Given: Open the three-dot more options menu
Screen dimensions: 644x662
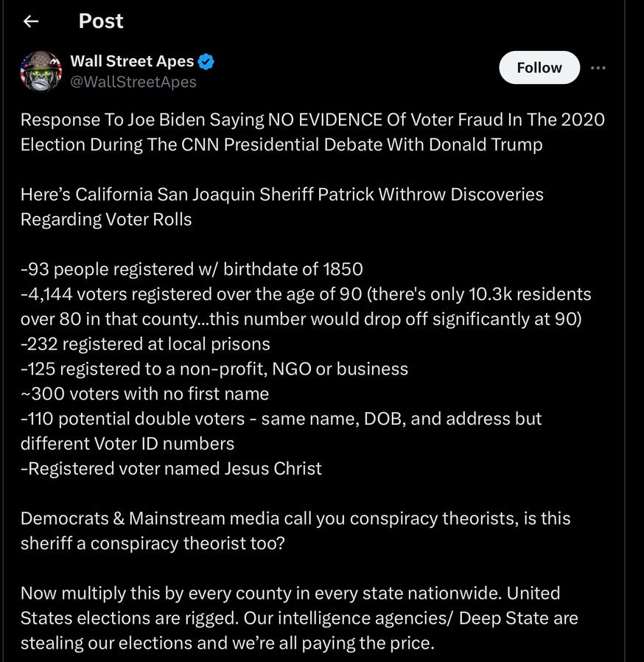Looking at the screenshot, I should pos(598,68).
